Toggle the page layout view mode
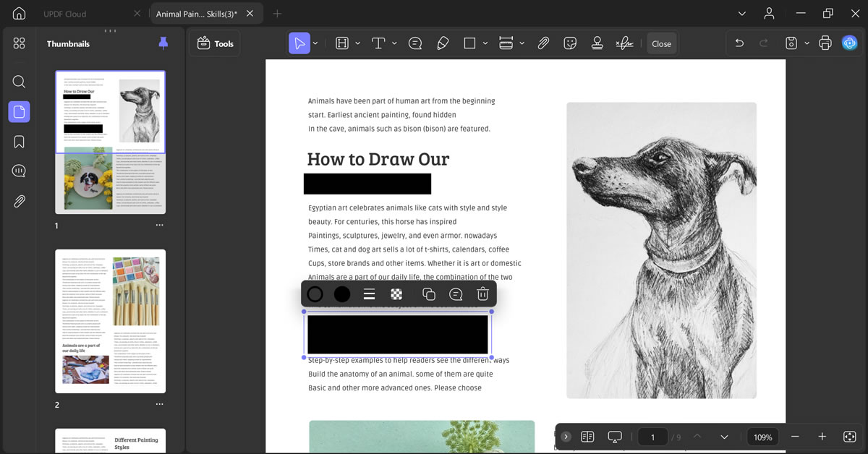This screenshot has width=868, height=454. (x=587, y=437)
